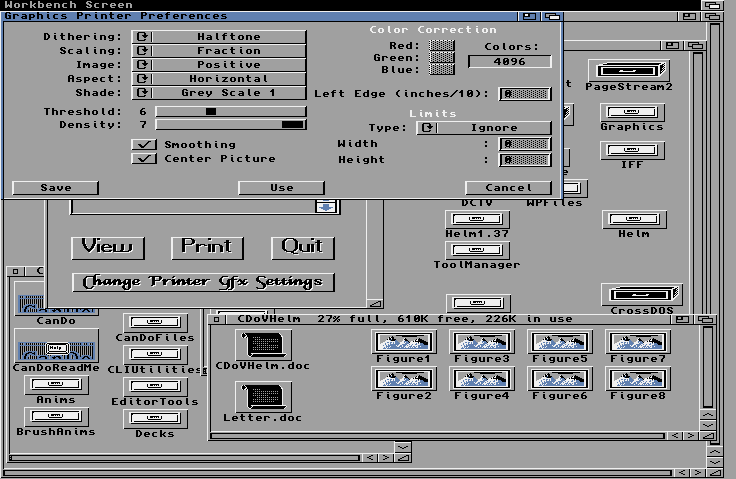Screen dimensions: 736x479
Task: Select the Figure5 picture icon
Action: [x=560, y=342]
